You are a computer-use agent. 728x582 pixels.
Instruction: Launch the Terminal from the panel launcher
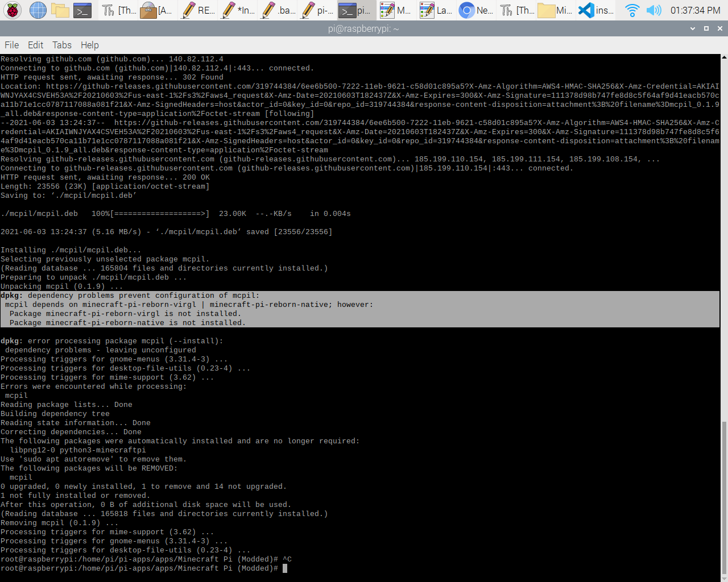point(83,10)
